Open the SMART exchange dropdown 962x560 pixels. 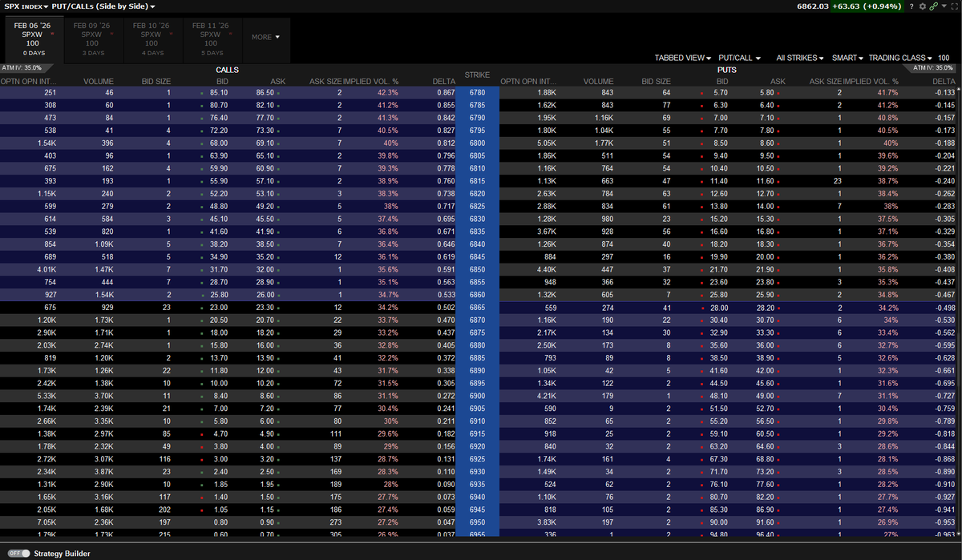(x=847, y=58)
